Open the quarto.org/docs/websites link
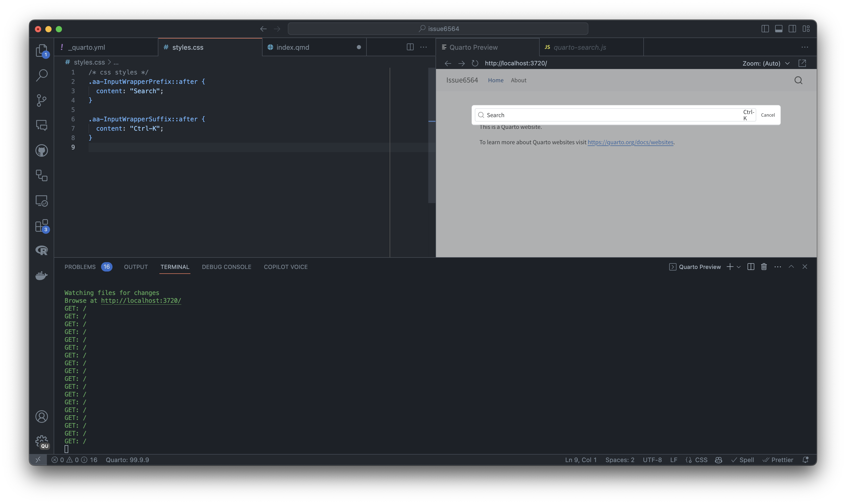Image resolution: width=846 pixels, height=504 pixels. pos(631,142)
